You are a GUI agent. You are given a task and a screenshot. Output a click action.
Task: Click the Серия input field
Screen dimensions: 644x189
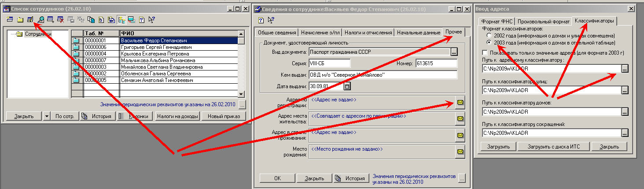pos(330,63)
